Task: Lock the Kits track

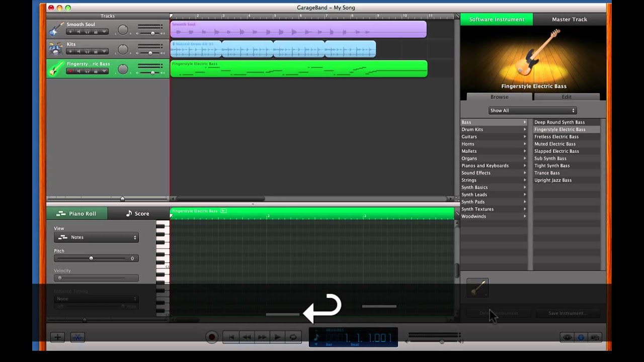Action: pyautogui.click(x=96, y=51)
